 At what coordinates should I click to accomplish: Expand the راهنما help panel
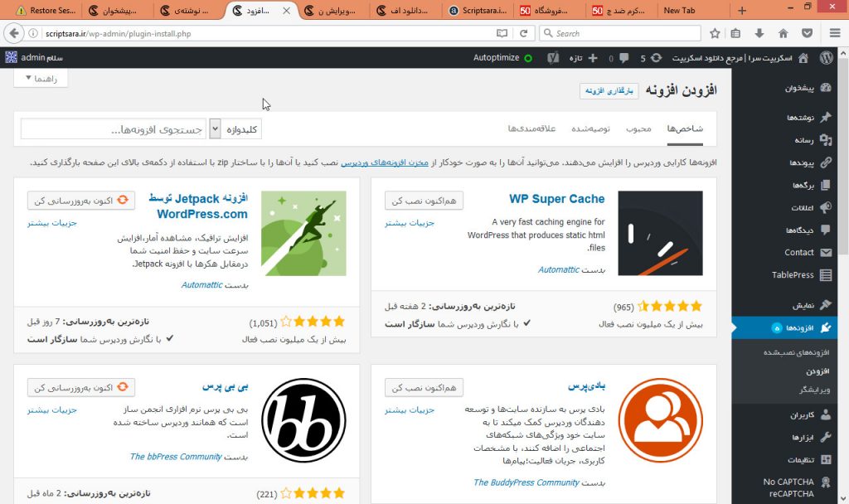click(41, 79)
